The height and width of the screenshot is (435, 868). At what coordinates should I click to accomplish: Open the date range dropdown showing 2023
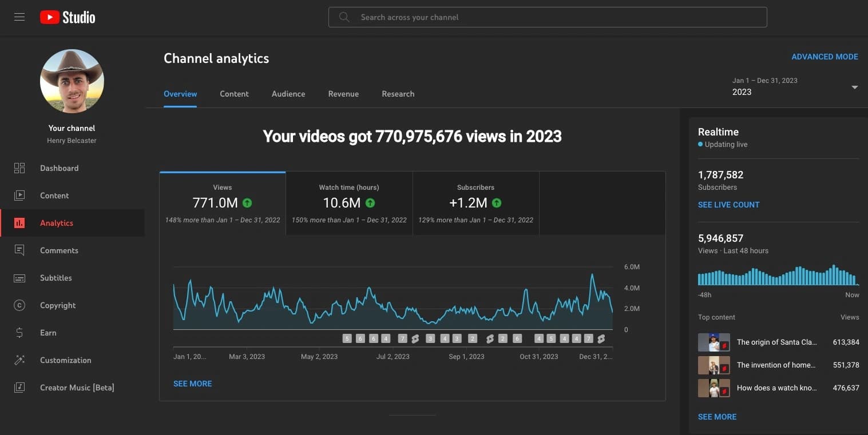(x=795, y=87)
